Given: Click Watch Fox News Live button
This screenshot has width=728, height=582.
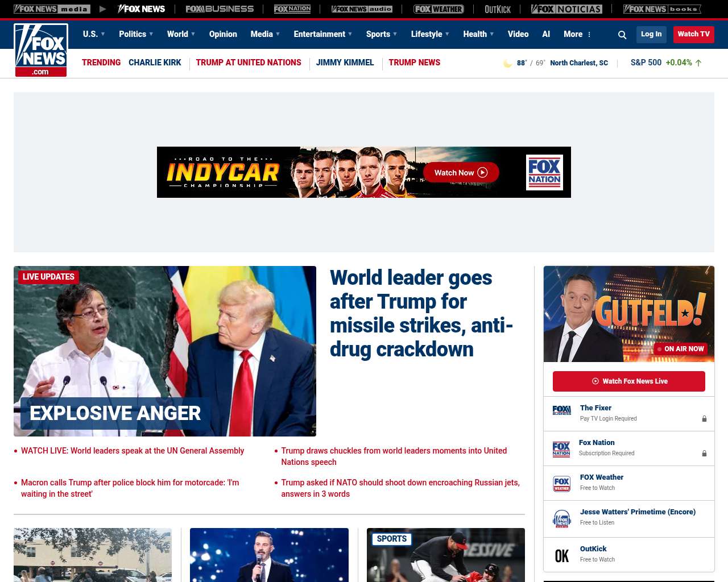Looking at the screenshot, I should pyautogui.click(x=629, y=381).
